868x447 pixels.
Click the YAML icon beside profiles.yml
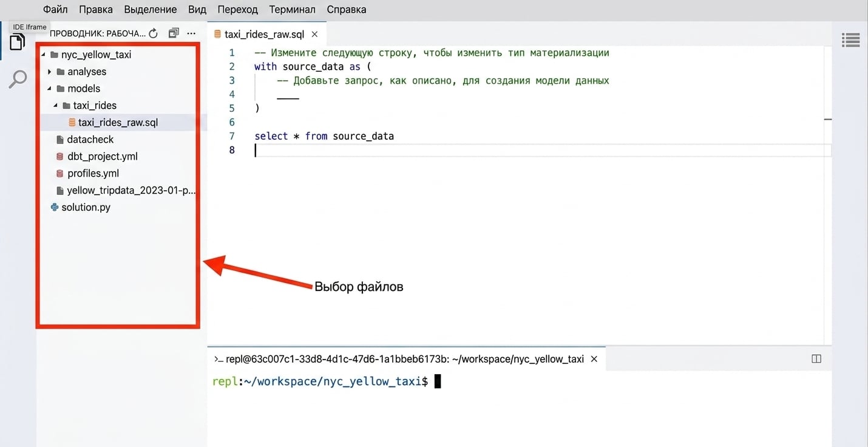(x=59, y=174)
